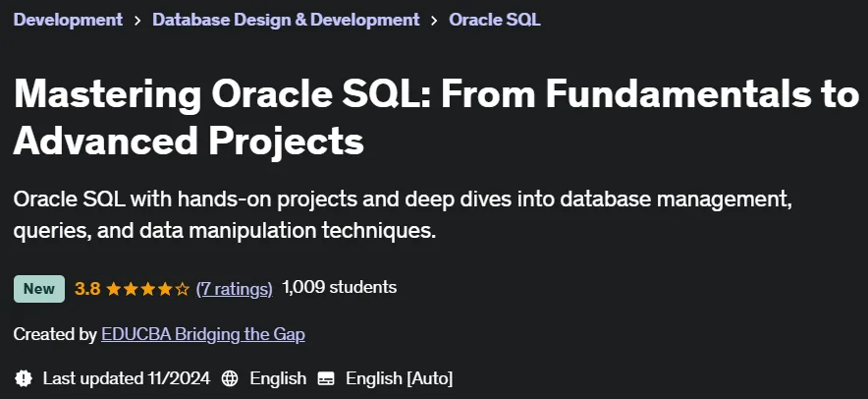Go to the Oracle SQL category

494,20
